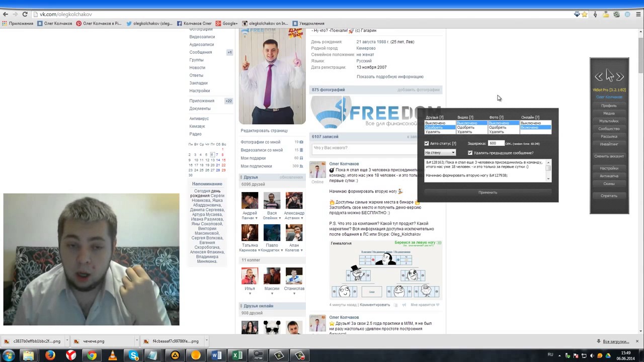Viewport: 644px width, 362px height.
Task: Reload the vk.com page
Action: [25, 14]
